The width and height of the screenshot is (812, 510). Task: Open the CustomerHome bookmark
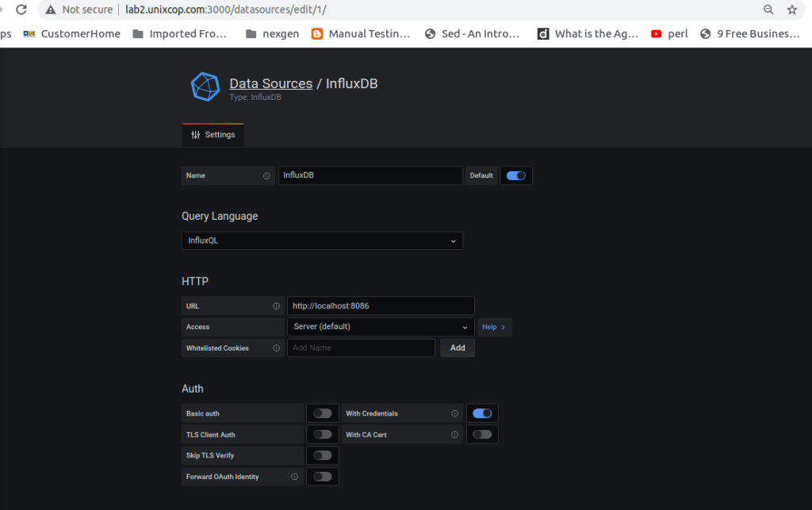[72, 33]
